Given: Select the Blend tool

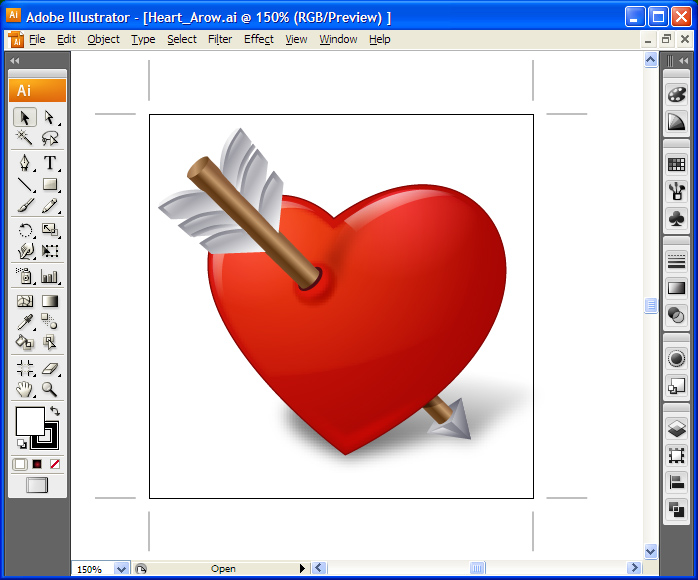Looking at the screenshot, I should click(x=49, y=322).
